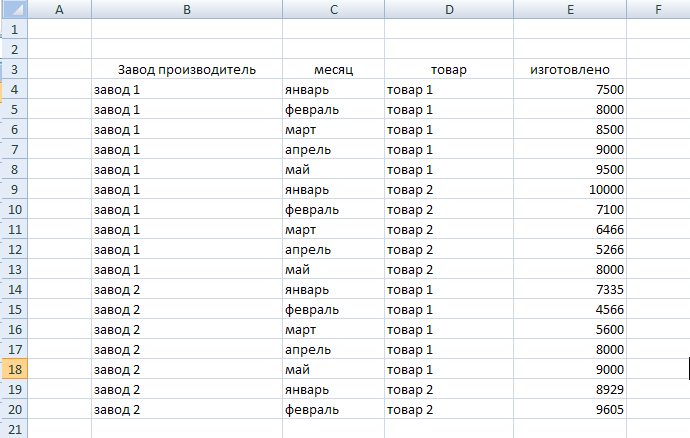Select row 7 header

15,150
